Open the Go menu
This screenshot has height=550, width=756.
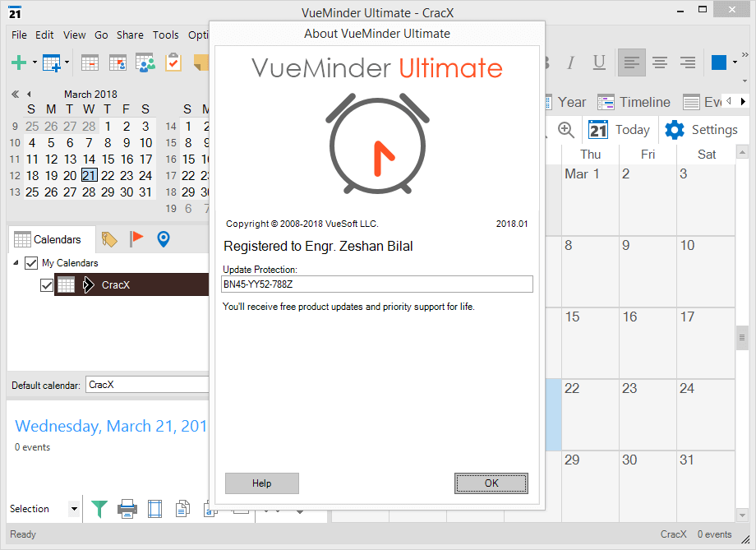pyautogui.click(x=101, y=35)
